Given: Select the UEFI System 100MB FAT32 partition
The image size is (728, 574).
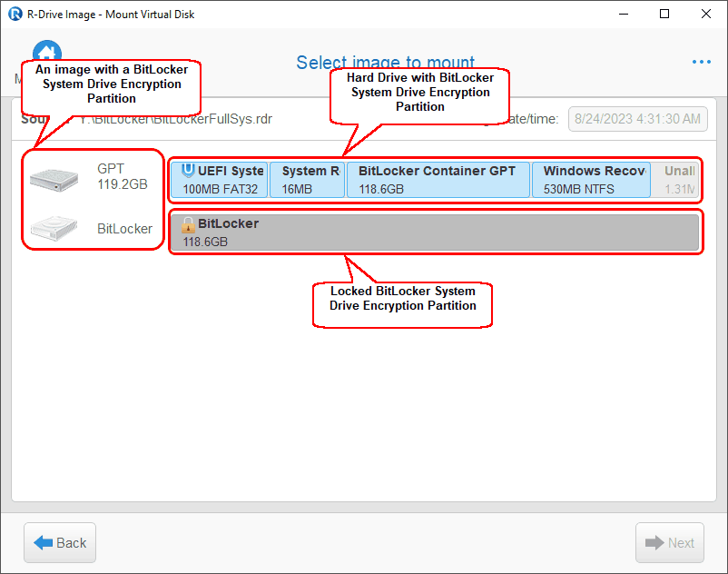Looking at the screenshot, I should (x=219, y=180).
